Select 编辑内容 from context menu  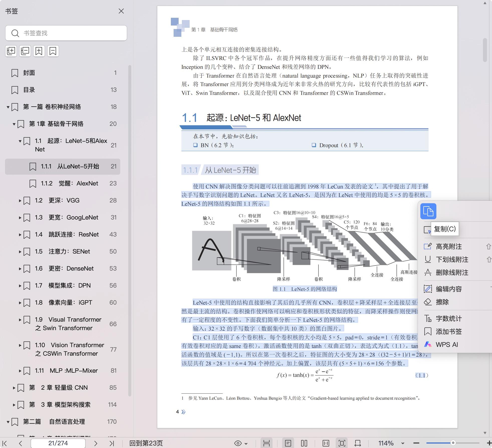tap(449, 289)
